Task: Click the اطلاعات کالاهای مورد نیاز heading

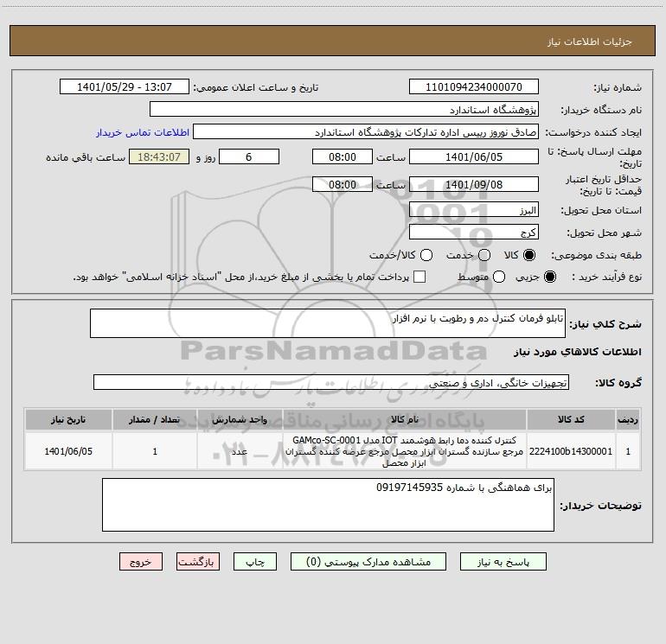Action: pos(577,352)
